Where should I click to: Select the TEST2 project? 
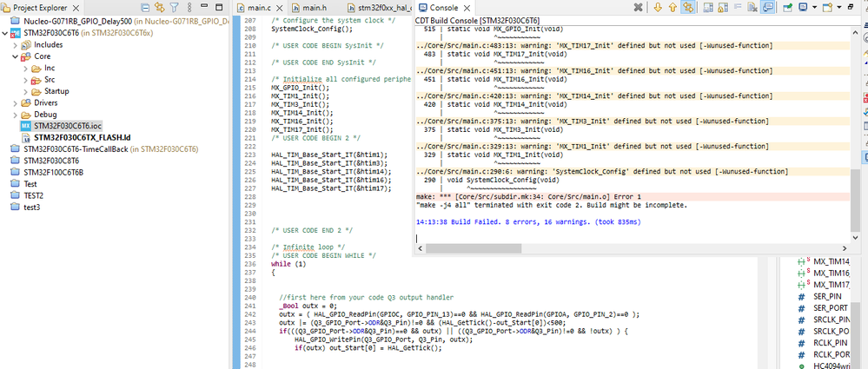click(x=33, y=196)
